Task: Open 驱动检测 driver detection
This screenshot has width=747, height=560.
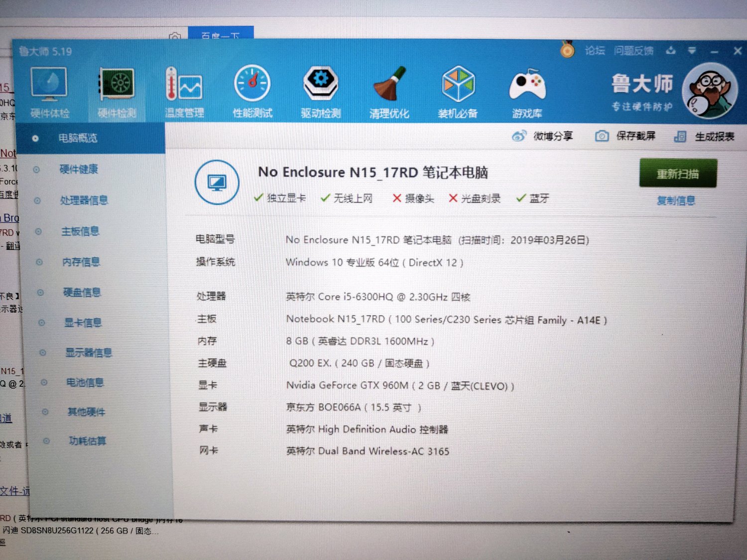Action: (321, 93)
